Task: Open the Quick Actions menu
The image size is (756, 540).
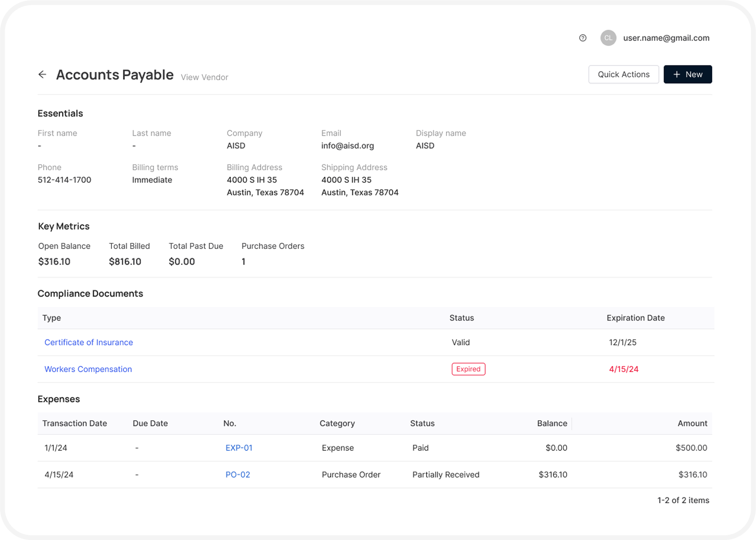Action: (x=623, y=74)
